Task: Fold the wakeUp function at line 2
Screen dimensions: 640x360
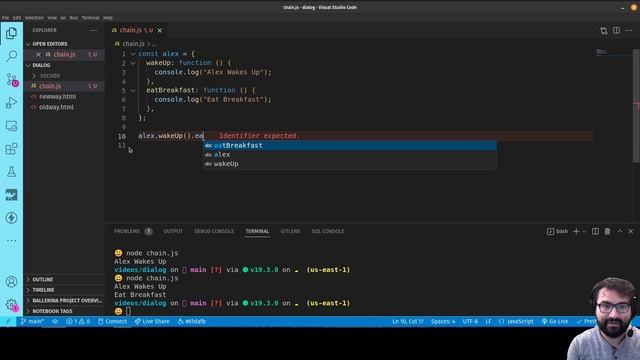Action: point(133,63)
